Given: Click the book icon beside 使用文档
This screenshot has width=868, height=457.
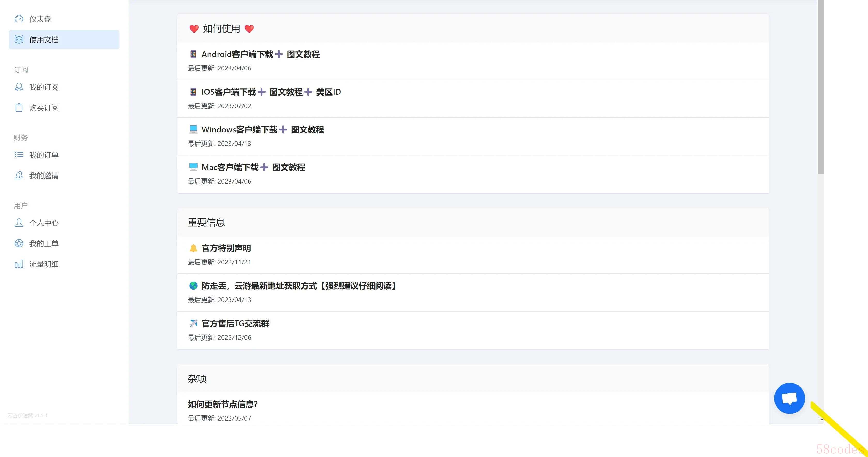Looking at the screenshot, I should coord(19,40).
